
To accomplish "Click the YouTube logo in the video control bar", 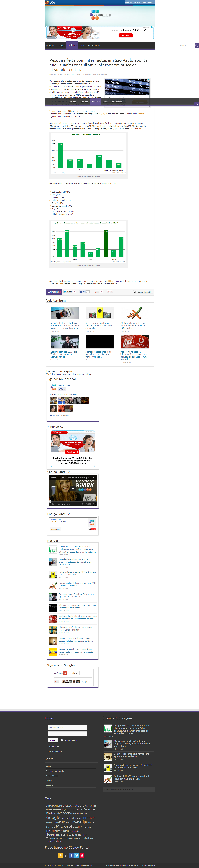I will 89,504.
